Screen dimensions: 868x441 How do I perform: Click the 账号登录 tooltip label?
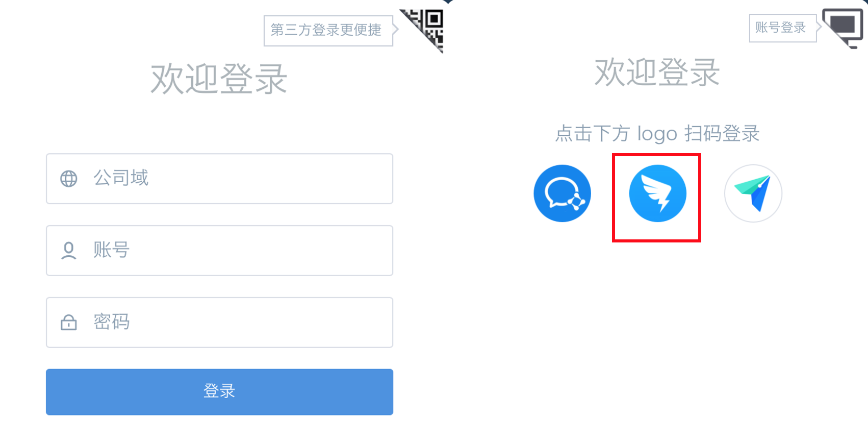[x=781, y=28]
